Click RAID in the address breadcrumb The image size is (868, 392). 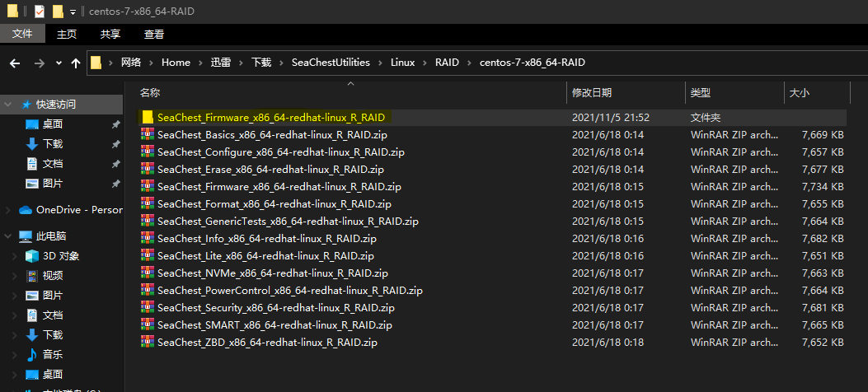pos(447,63)
